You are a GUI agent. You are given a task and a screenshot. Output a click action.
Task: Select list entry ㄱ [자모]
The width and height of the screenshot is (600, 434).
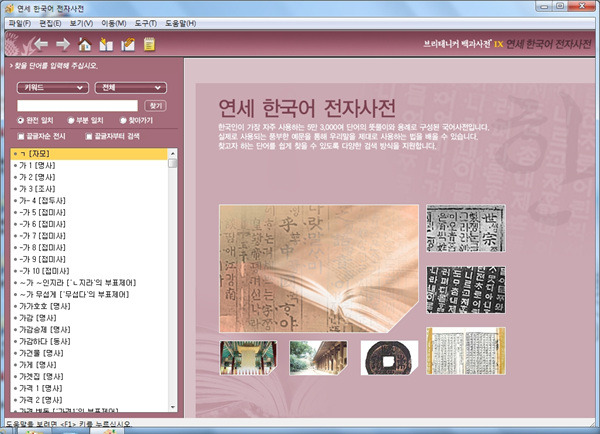pos(89,154)
